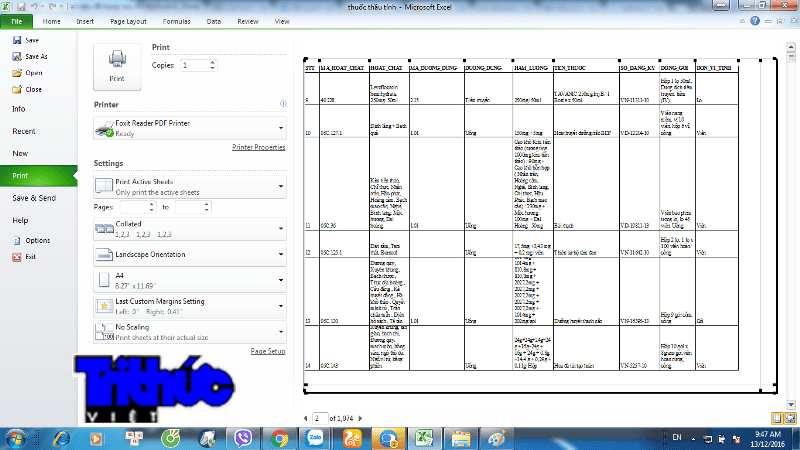The width and height of the screenshot is (800, 450).
Task: Open the Formulas tab
Action: click(177, 21)
